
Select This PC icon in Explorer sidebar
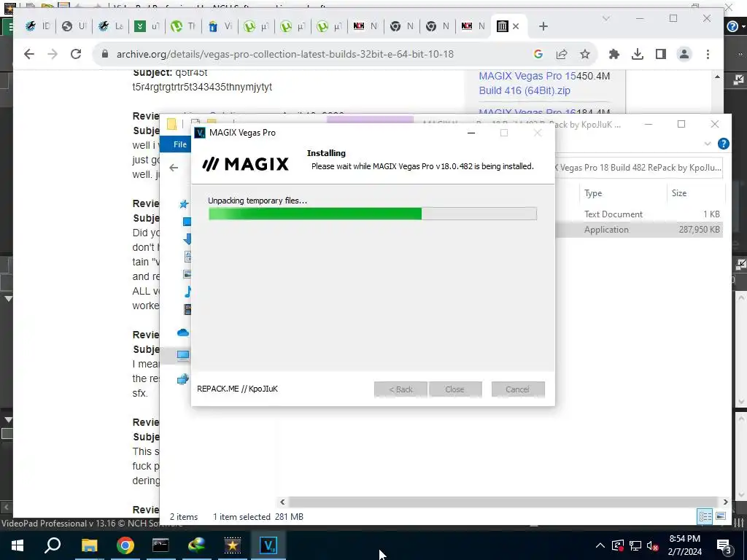(183, 355)
